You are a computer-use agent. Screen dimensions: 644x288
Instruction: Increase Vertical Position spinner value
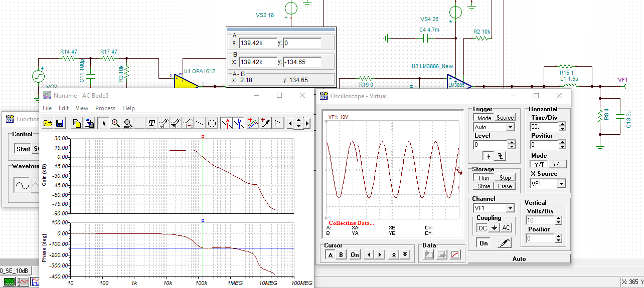point(558,237)
